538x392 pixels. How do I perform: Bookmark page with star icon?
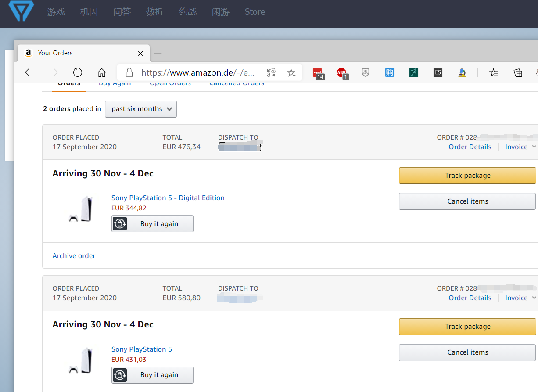tap(291, 72)
